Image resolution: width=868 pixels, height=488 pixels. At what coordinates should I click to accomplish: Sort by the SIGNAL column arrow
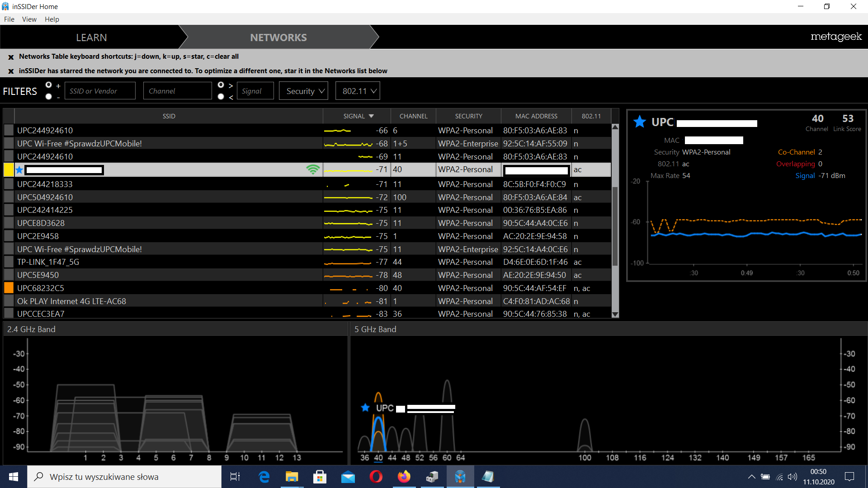(371, 116)
